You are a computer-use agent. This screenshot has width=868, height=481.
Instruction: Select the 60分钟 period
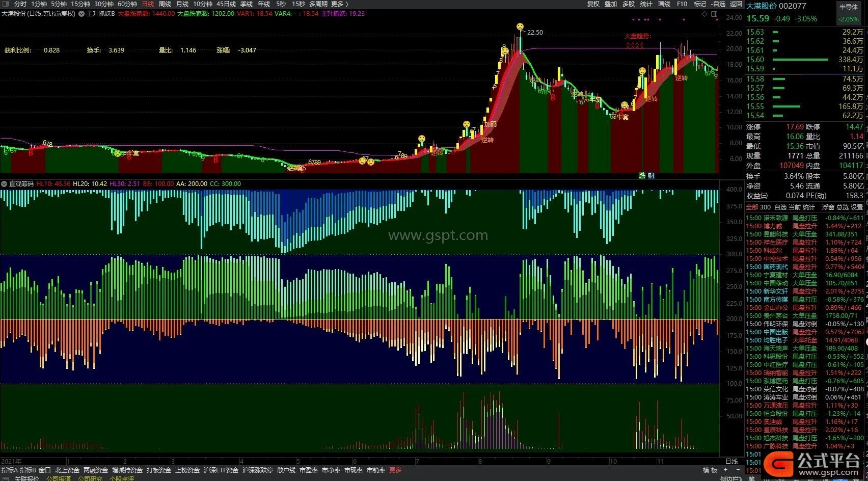127,4
